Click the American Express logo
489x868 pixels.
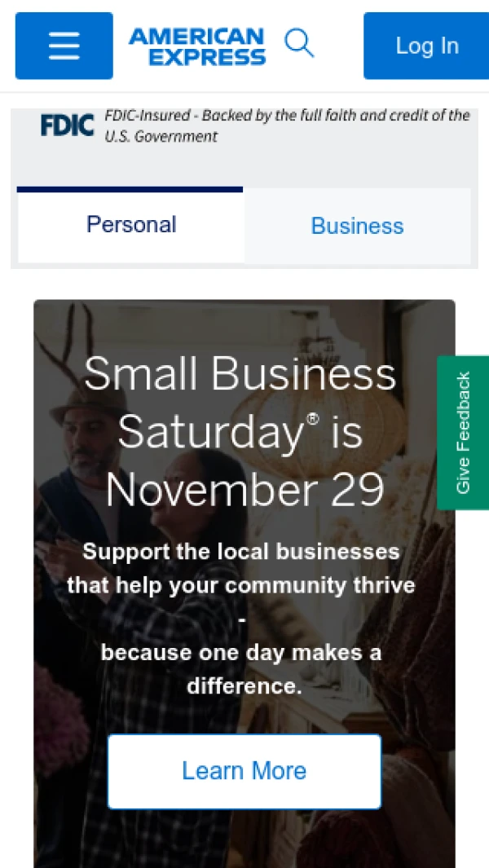point(197,46)
